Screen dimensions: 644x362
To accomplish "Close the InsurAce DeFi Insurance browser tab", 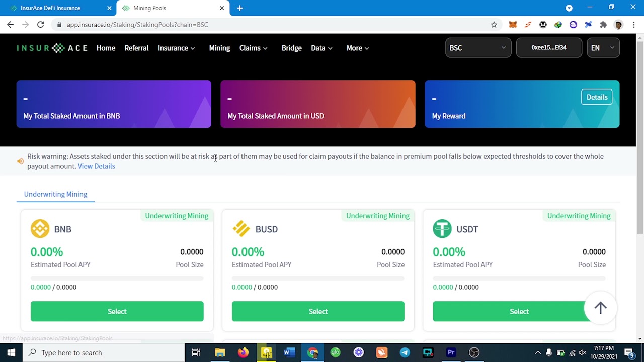I will (109, 8).
